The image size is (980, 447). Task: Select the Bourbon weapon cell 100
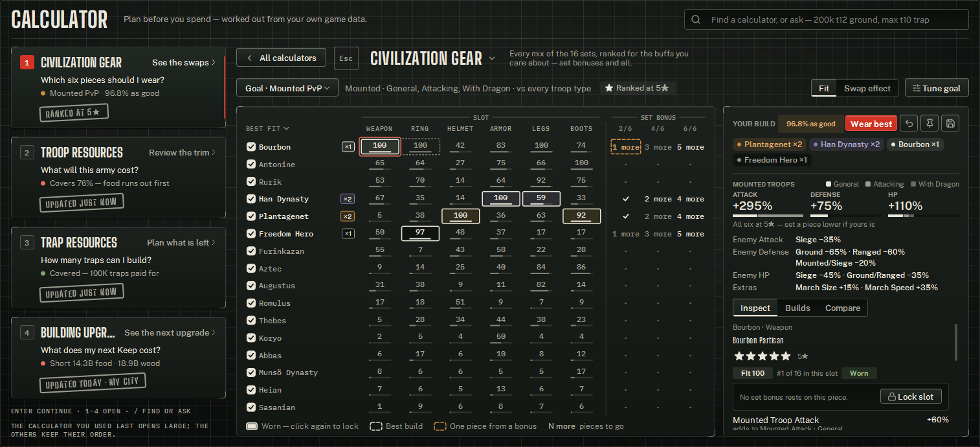[x=380, y=147]
